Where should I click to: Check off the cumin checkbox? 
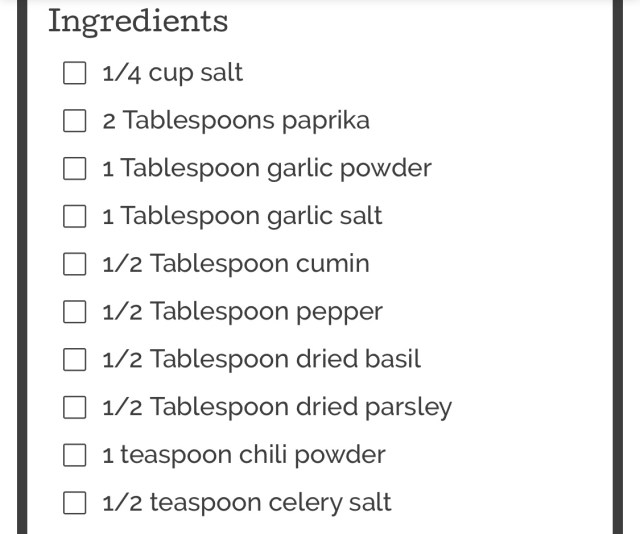(x=75, y=264)
